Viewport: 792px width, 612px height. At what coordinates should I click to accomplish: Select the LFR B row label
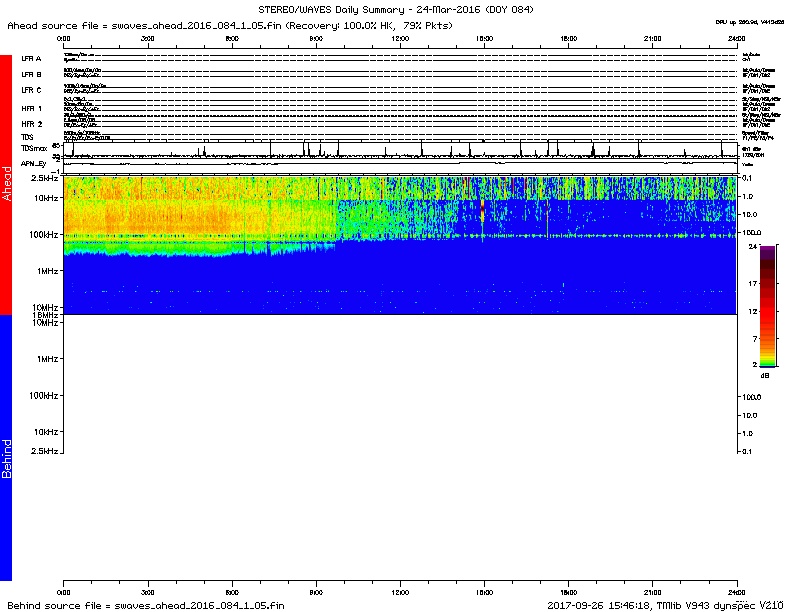(x=32, y=75)
